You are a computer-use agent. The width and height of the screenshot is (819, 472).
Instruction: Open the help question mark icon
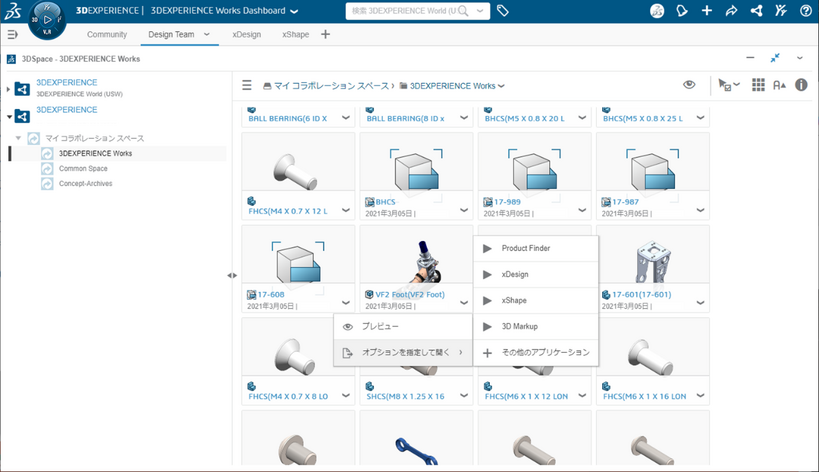pyautogui.click(x=806, y=11)
